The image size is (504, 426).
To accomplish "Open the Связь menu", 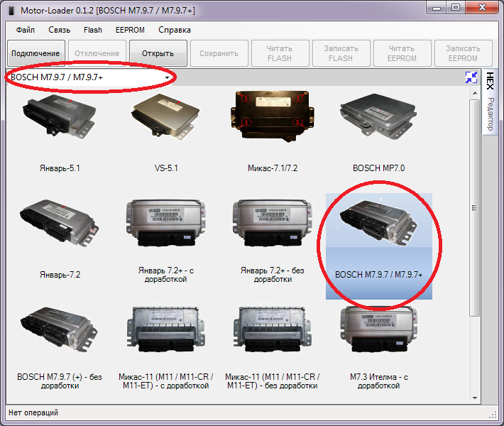I will 59,30.
